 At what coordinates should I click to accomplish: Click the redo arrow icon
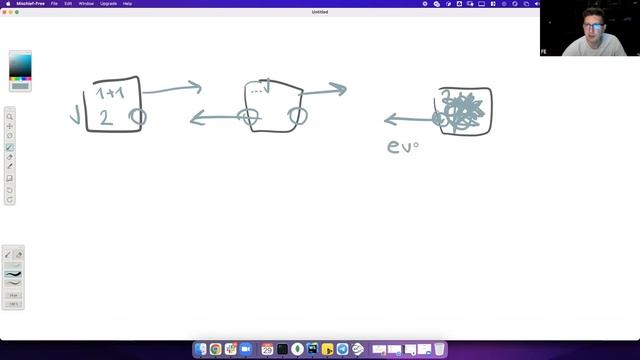10,200
